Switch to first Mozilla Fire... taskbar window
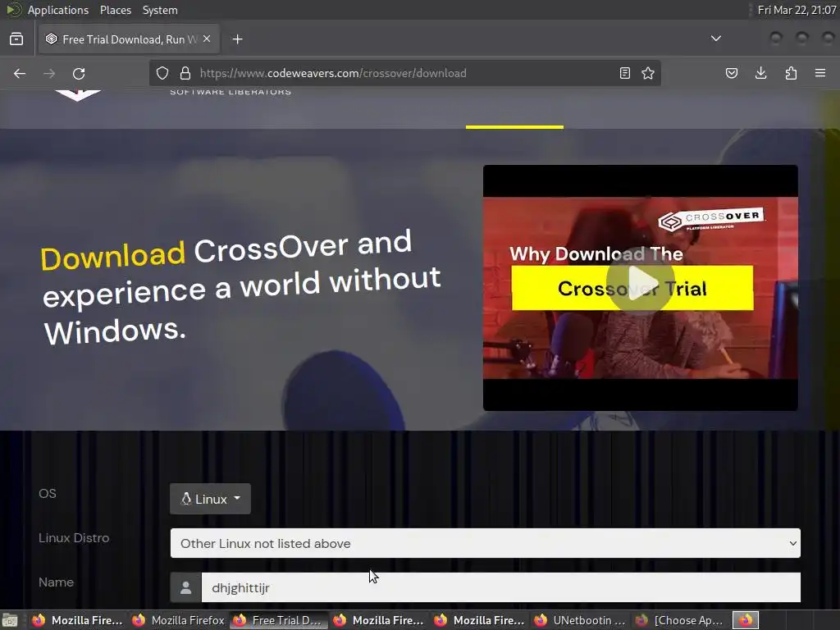 (77, 620)
